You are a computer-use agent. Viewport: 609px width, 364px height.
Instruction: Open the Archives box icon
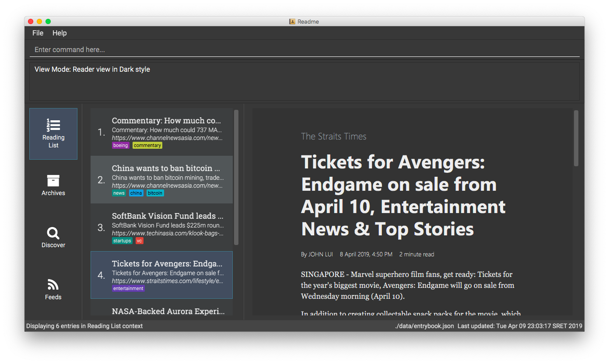pyautogui.click(x=53, y=181)
